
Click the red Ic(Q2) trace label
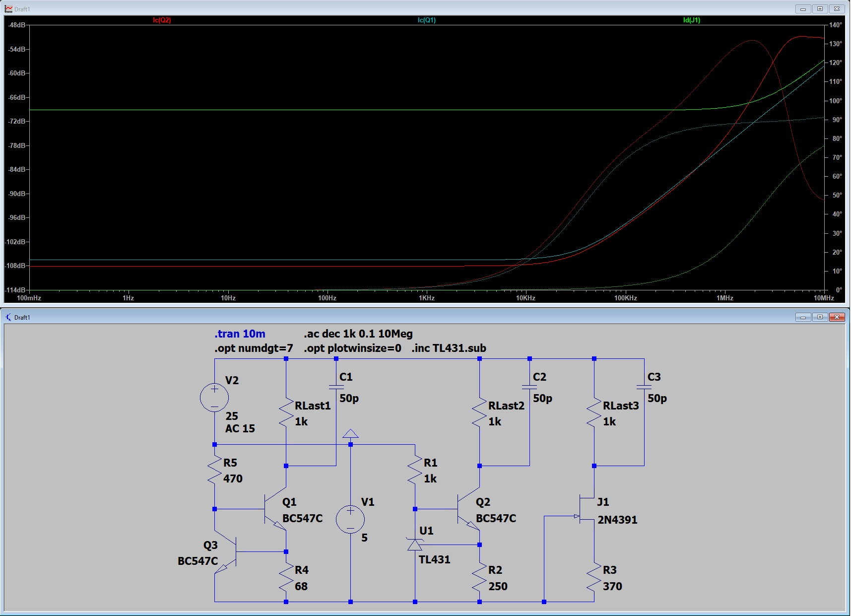pyautogui.click(x=162, y=20)
